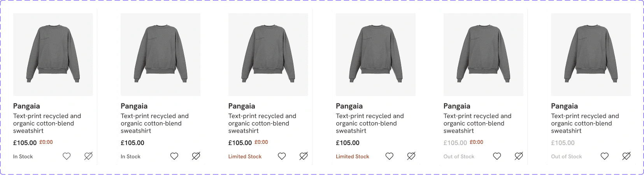Image resolution: width=644 pixels, height=175 pixels.
Task: Click crossed-out heart on In Stock card without strikethrough price
Action: click(196, 156)
